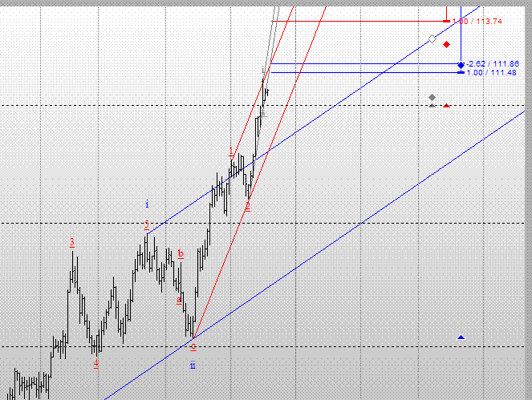The width and height of the screenshot is (532, 400).
Task: Select red wave label 3
Action: [72, 242]
